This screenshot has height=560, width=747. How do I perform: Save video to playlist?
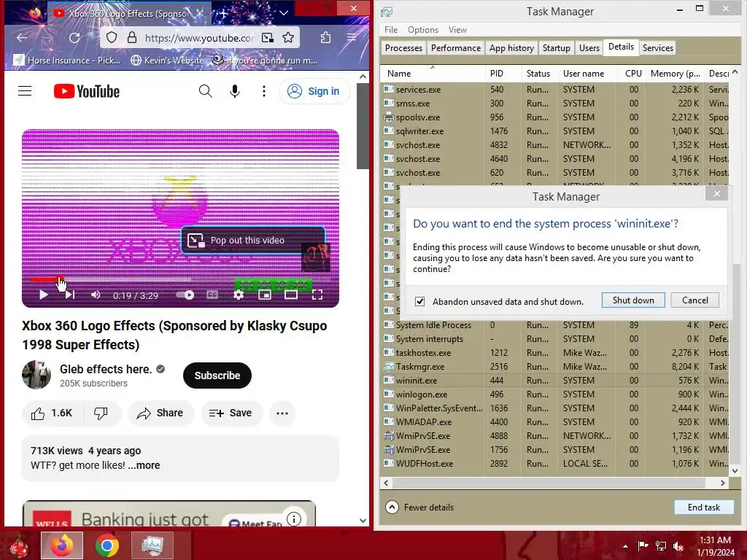[x=231, y=413]
